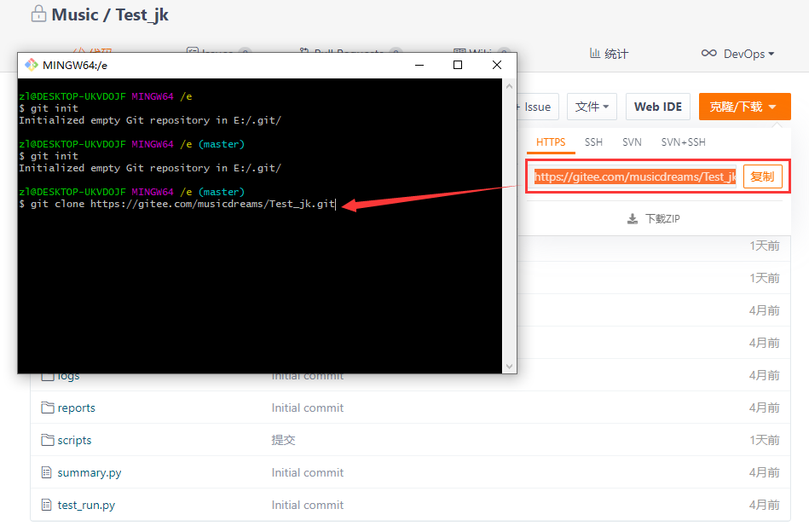Click the 复制 copy button
This screenshot has width=809, height=532.
[x=763, y=177]
